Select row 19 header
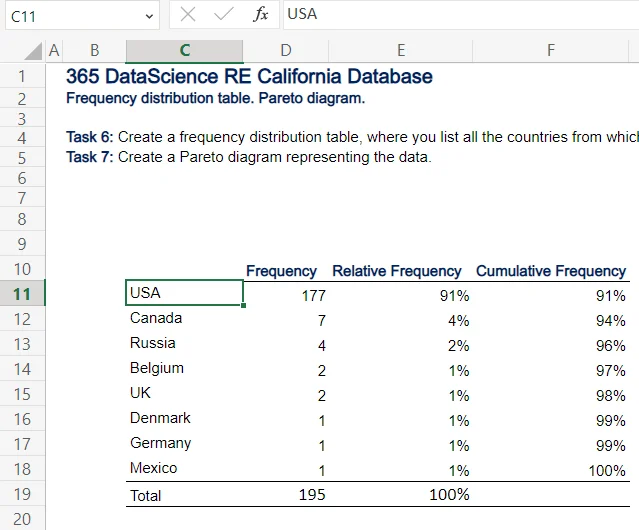639x530 pixels. click(x=23, y=494)
